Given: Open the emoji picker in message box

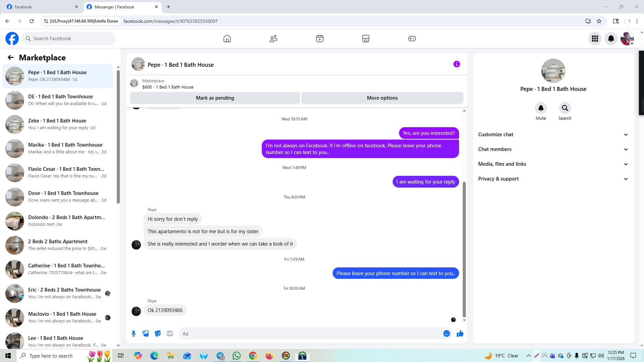Looking at the screenshot, I should [447, 333].
